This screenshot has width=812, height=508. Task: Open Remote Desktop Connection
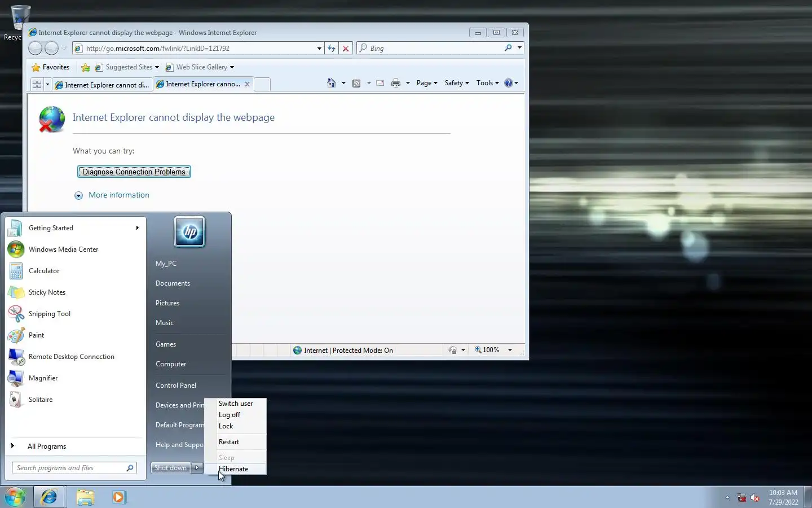pyautogui.click(x=76, y=357)
